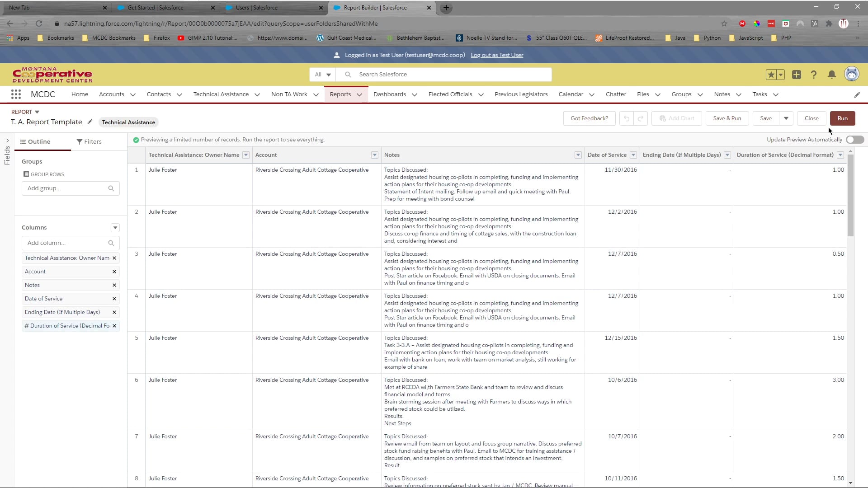Image resolution: width=868 pixels, height=488 pixels.
Task: Remove the Date of Service column
Action: (x=114, y=299)
